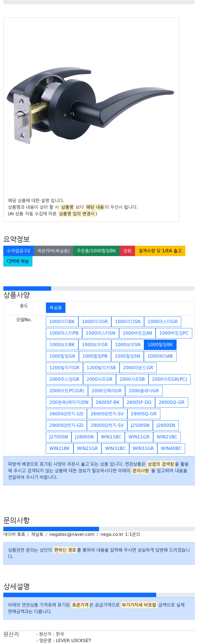Viewport: 198px width, 644px height.
Task: Click the yellow 결제수량 당 1/EA 출고 tag
Action: coord(160,251)
